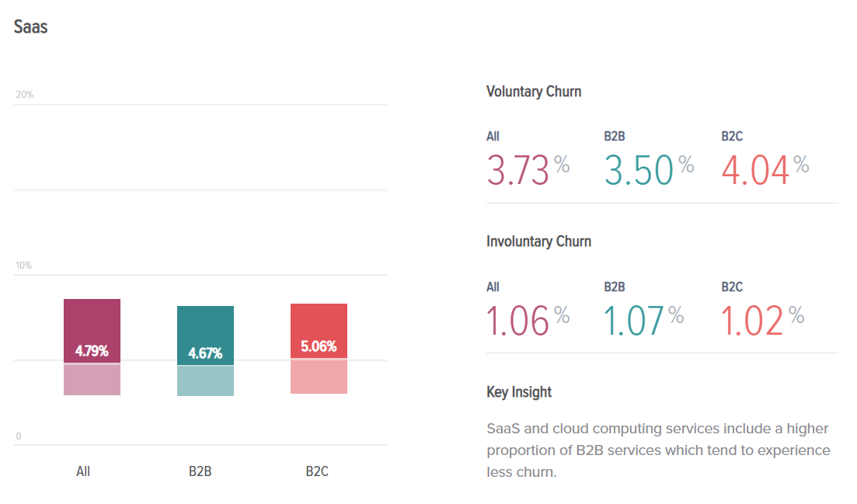This screenshot has width=857, height=504.
Task: Click the light pink lower All bar segment
Action: [92, 380]
